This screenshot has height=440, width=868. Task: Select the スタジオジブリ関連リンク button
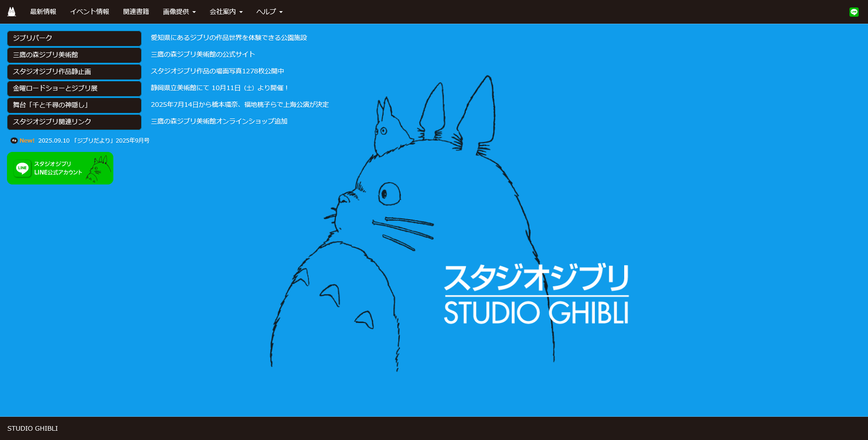[x=74, y=122]
